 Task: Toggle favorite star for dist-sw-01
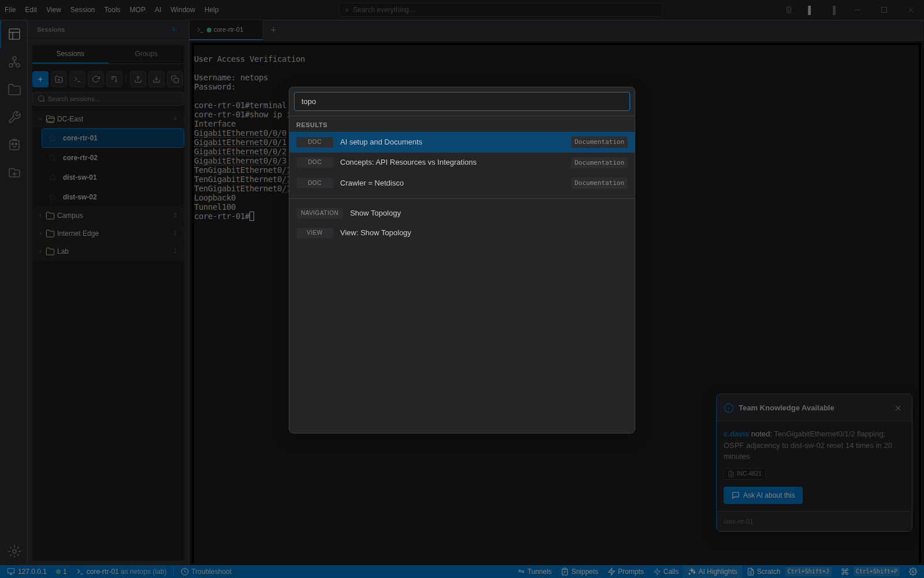pyautogui.click(x=53, y=177)
